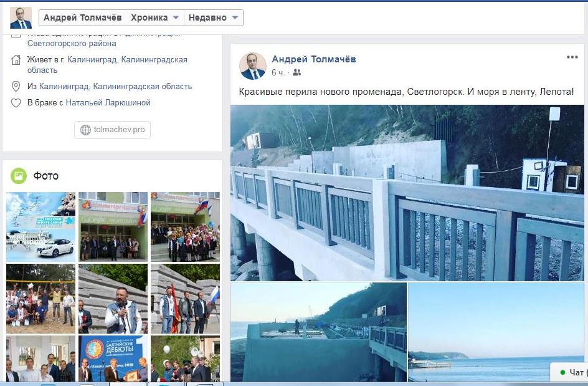Open the white car photo thumbnail
Viewport: 588px width, 386px height.
(x=41, y=227)
